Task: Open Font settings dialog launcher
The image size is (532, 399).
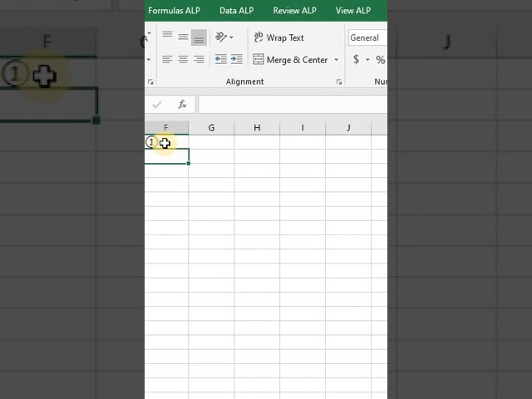Action: pos(150,81)
